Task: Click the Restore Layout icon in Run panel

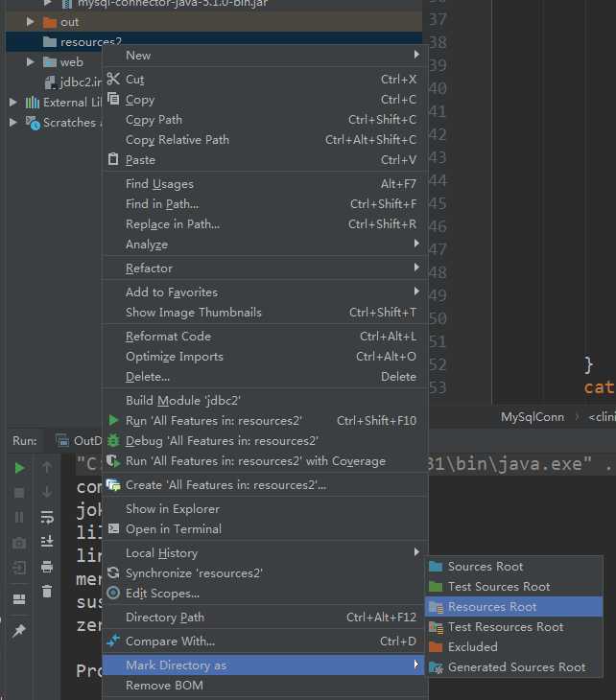Action: point(19,599)
